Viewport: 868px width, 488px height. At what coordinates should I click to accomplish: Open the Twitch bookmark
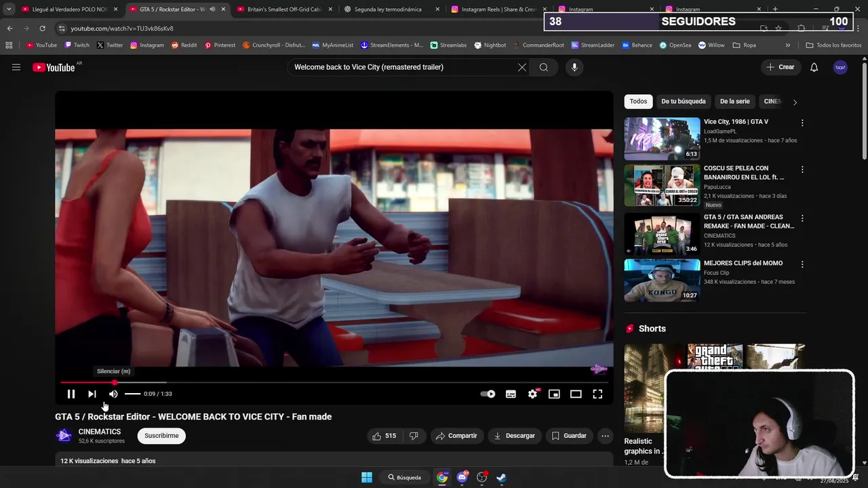77,45
